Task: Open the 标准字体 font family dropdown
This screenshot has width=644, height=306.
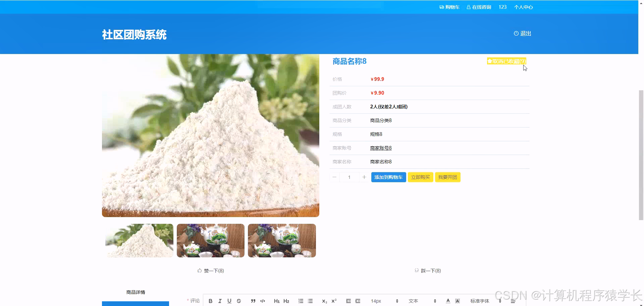Action: [x=479, y=301]
